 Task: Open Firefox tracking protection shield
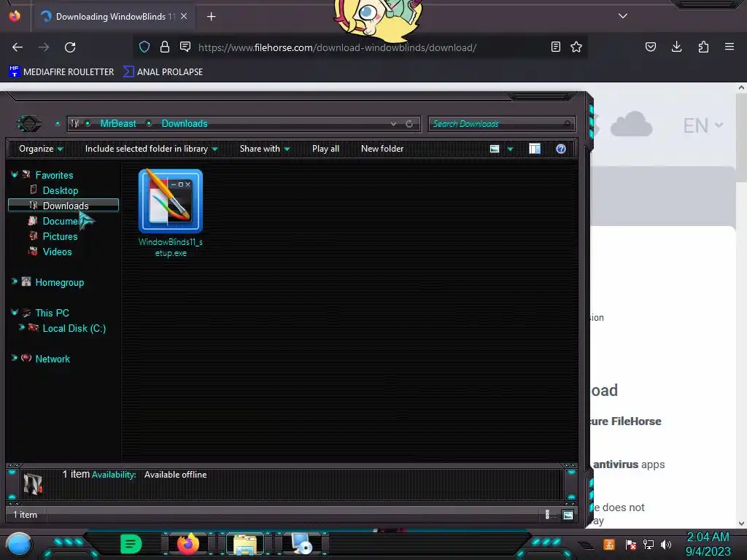click(x=144, y=47)
